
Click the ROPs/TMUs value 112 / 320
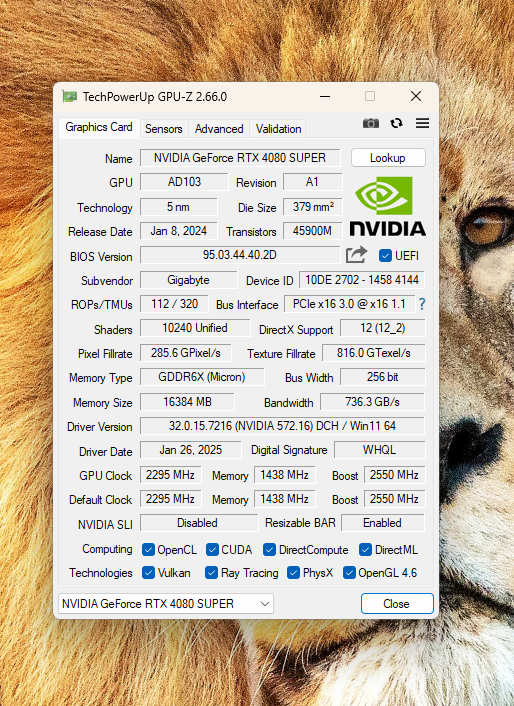click(x=174, y=304)
